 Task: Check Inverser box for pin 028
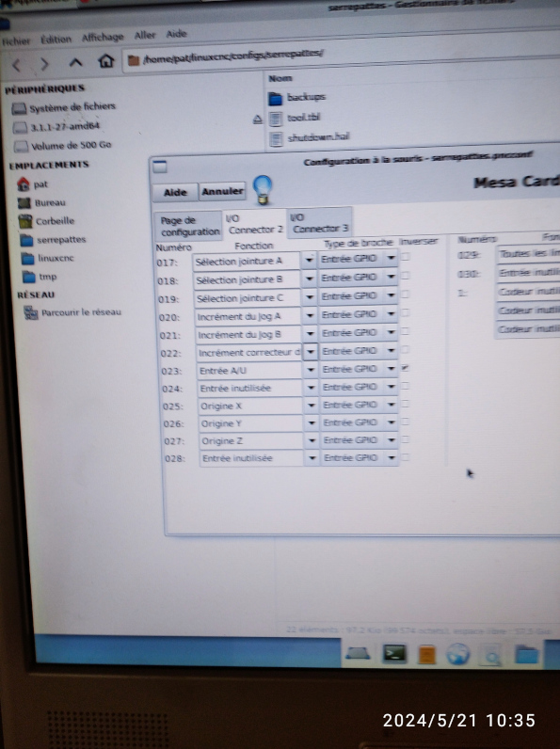coord(406,456)
